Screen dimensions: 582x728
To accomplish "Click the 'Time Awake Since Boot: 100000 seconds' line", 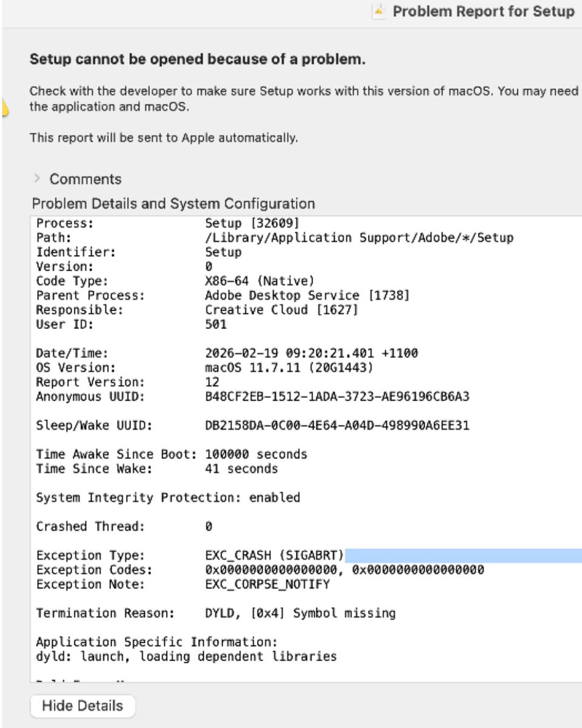I will (x=172, y=454).
